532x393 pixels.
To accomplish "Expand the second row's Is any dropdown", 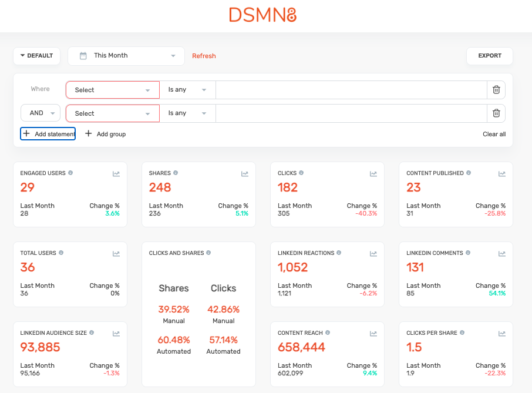I will [187, 113].
